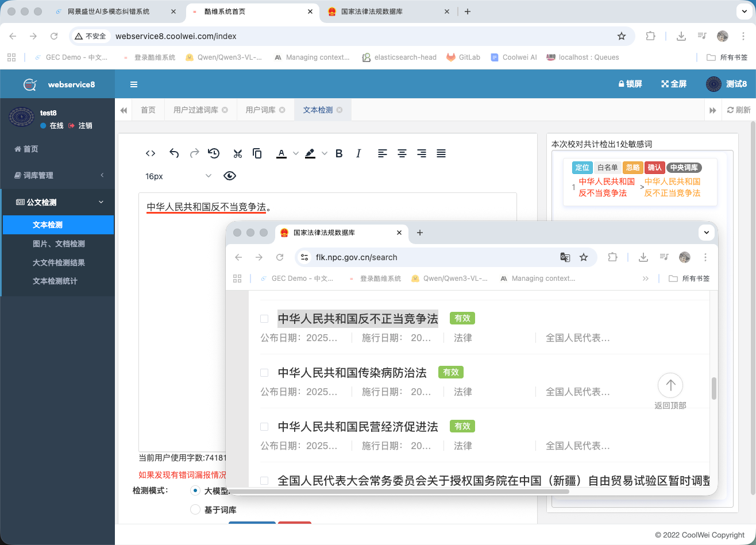The width and height of the screenshot is (756, 545).
Task: Close the 用户词库 tab
Action: coord(282,110)
